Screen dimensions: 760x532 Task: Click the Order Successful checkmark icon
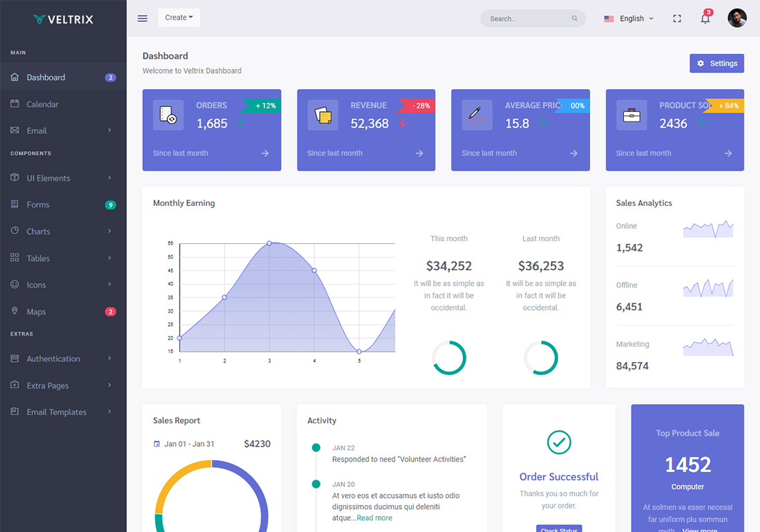(x=559, y=442)
